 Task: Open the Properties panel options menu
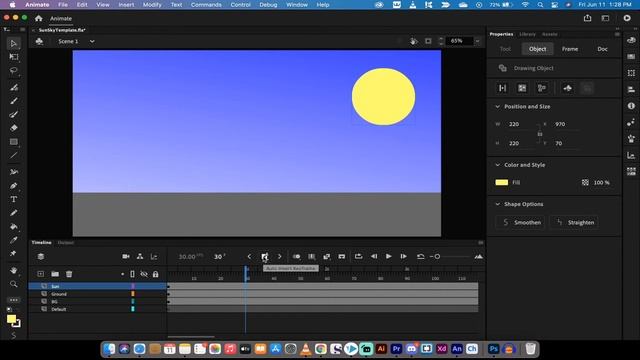click(617, 34)
